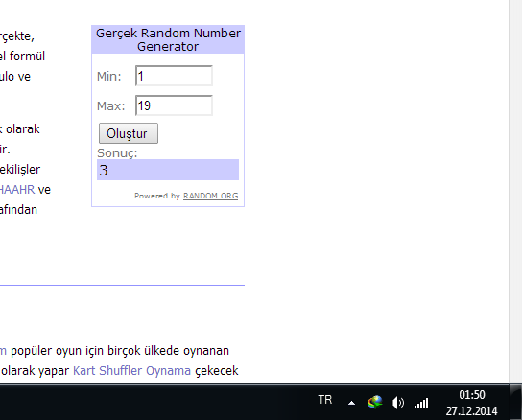Viewport: 522px width, 420px height.
Task: Click the network signal tray icon
Action: (421, 403)
